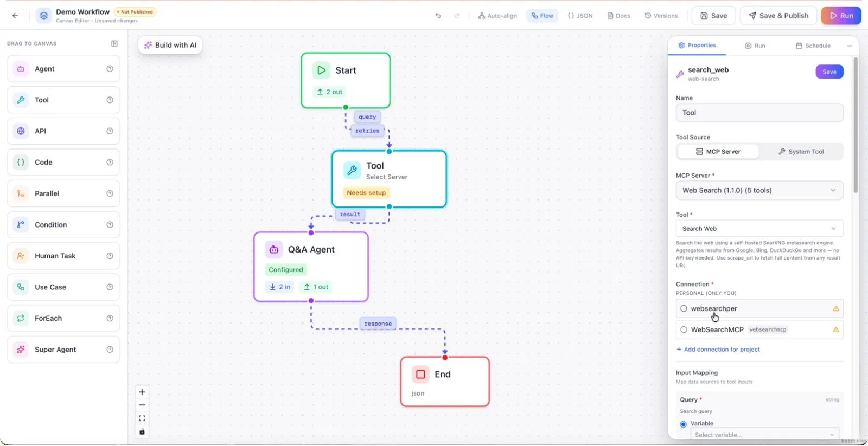Image resolution: width=868 pixels, height=446 pixels.
Task: Click the response edge label
Action: [x=378, y=324]
